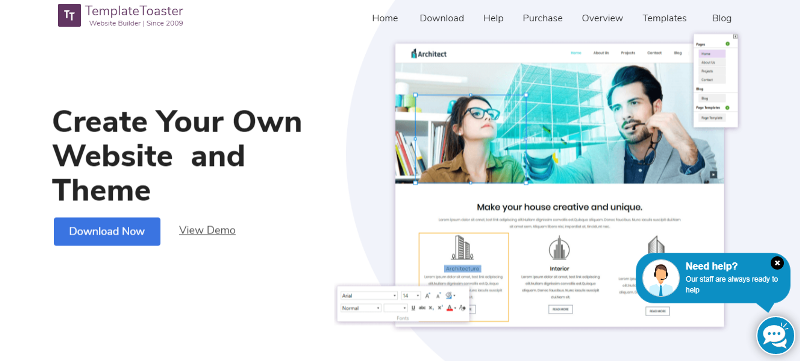
Task: Click the shrink font size icon
Action: point(438,296)
